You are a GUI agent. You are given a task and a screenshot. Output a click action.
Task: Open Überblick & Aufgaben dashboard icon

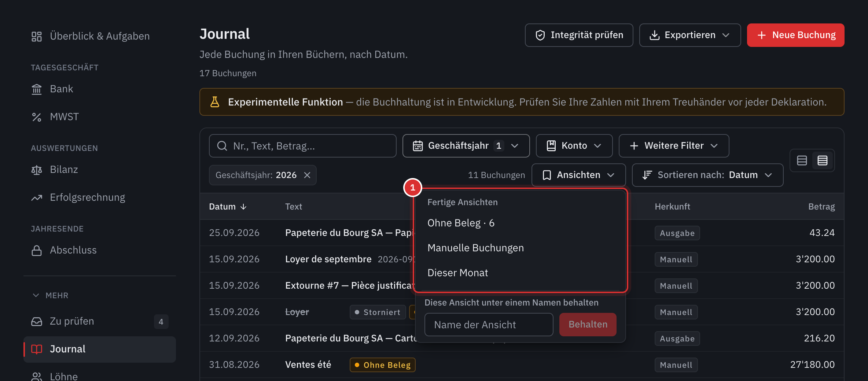(x=37, y=36)
